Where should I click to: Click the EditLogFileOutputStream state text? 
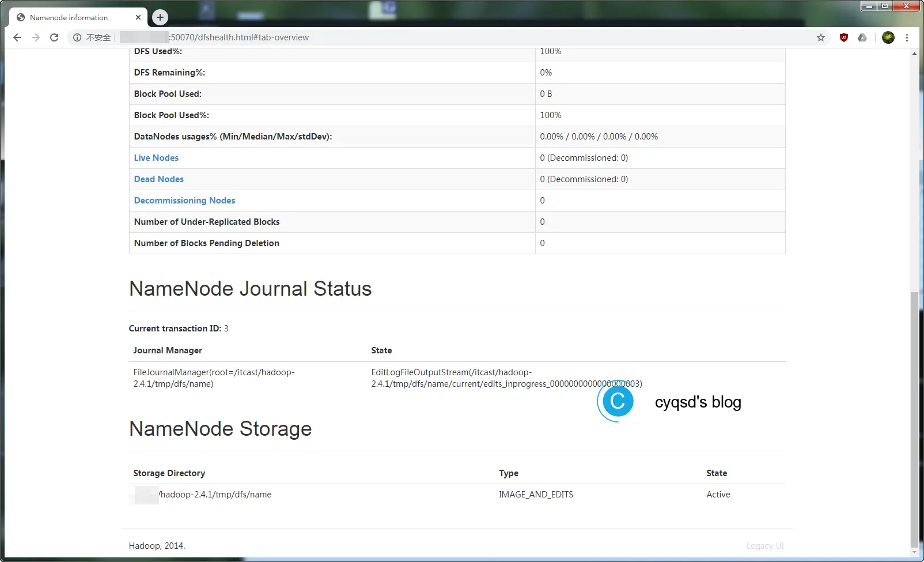[507, 378]
